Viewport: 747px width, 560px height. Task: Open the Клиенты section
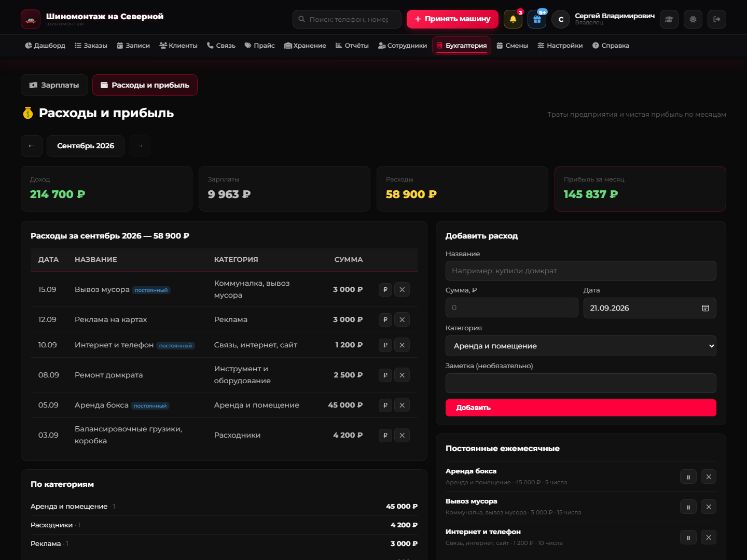178,46
